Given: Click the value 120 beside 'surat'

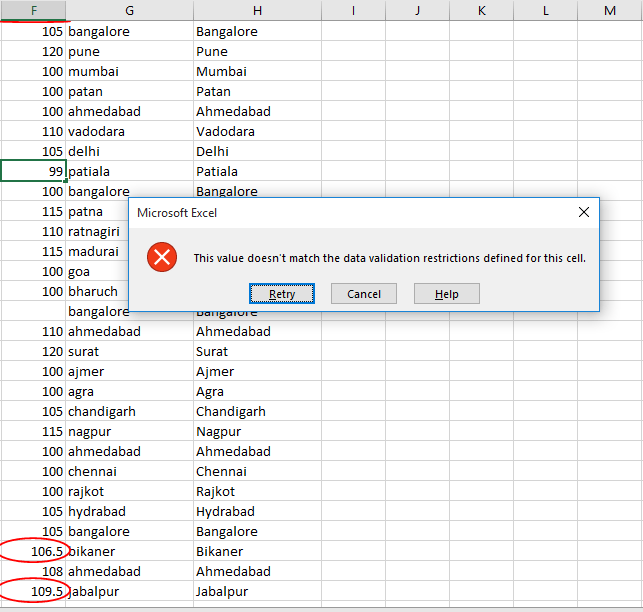Looking at the screenshot, I should tap(33, 351).
